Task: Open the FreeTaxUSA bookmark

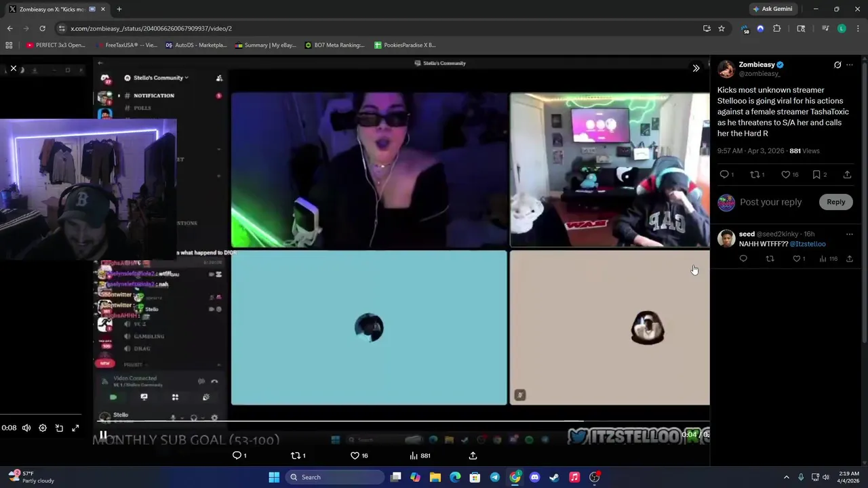Action: click(x=127, y=45)
